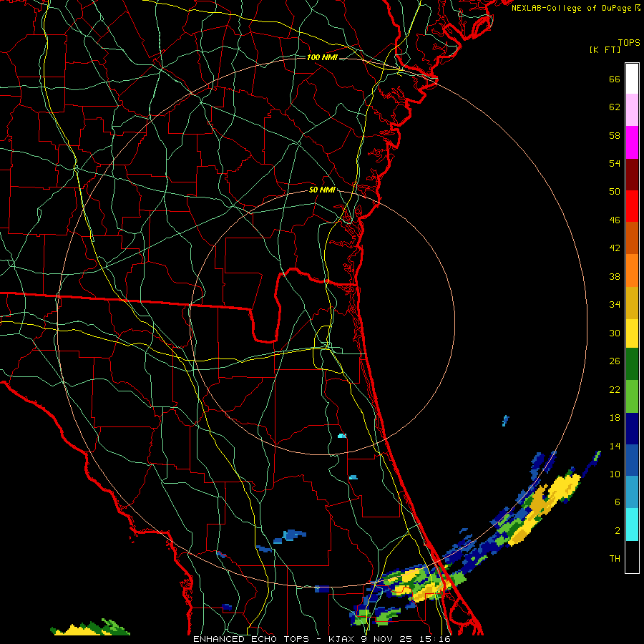Click the white swatch atop the legend
The width and height of the screenshot is (644, 644).
tap(632, 79)
